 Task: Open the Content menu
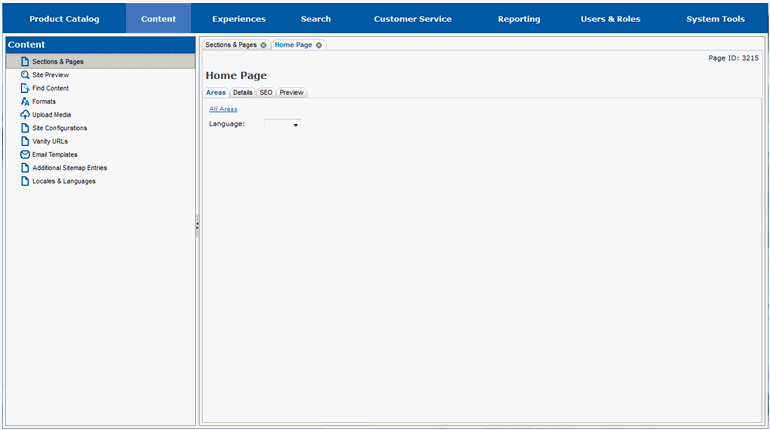(x=158, y=19)
